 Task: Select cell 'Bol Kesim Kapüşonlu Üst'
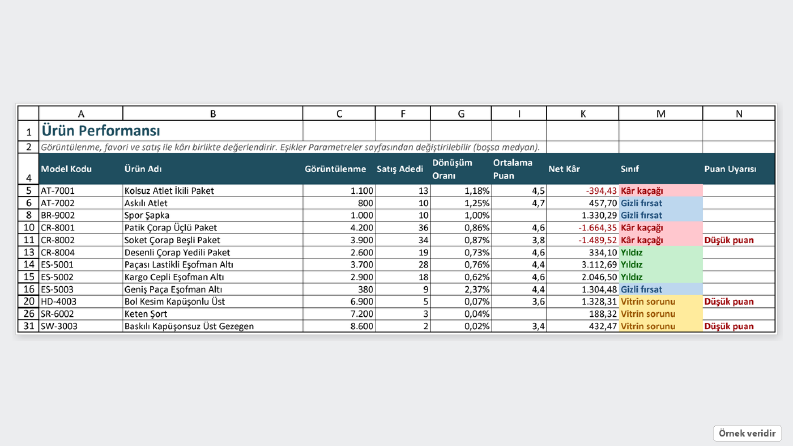213,301
